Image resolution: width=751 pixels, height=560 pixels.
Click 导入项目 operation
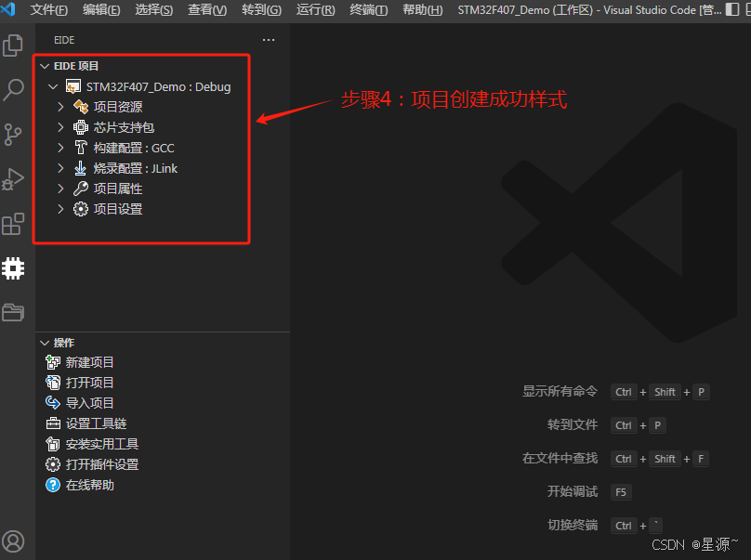89,403
